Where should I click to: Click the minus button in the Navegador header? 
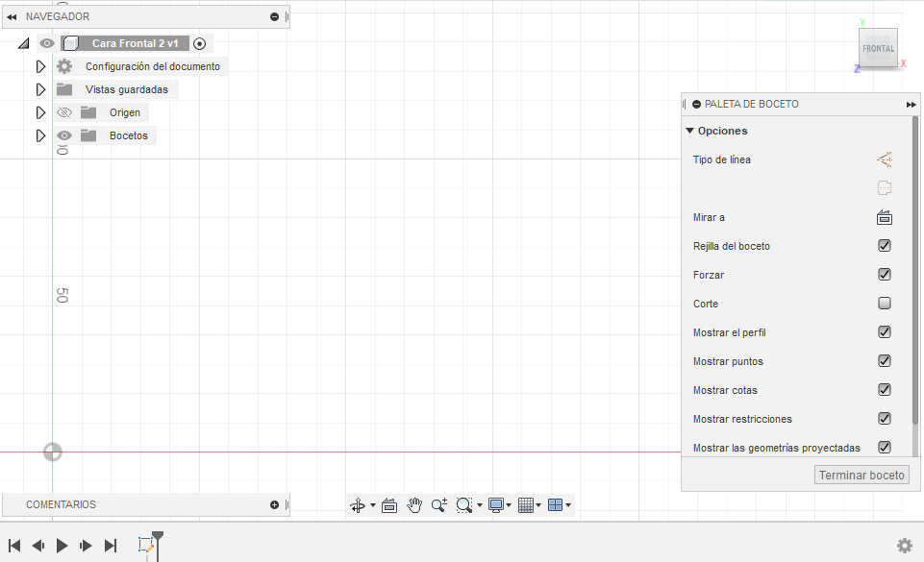pos(274,17)
